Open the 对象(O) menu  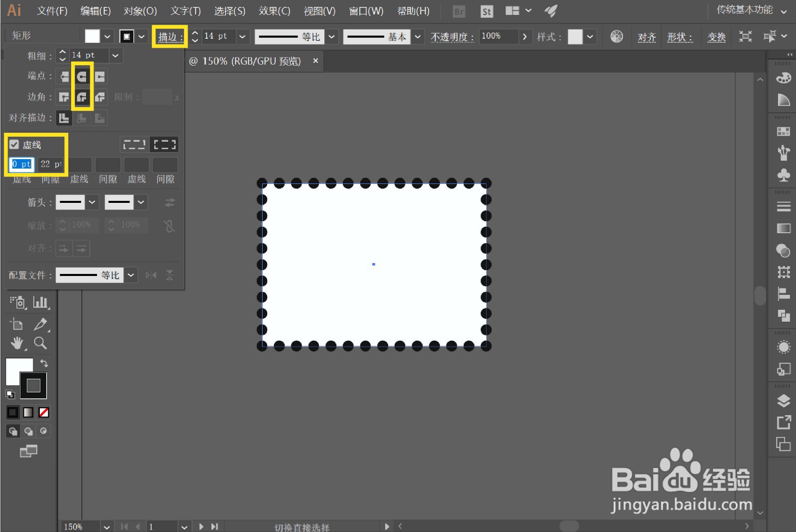140,11
